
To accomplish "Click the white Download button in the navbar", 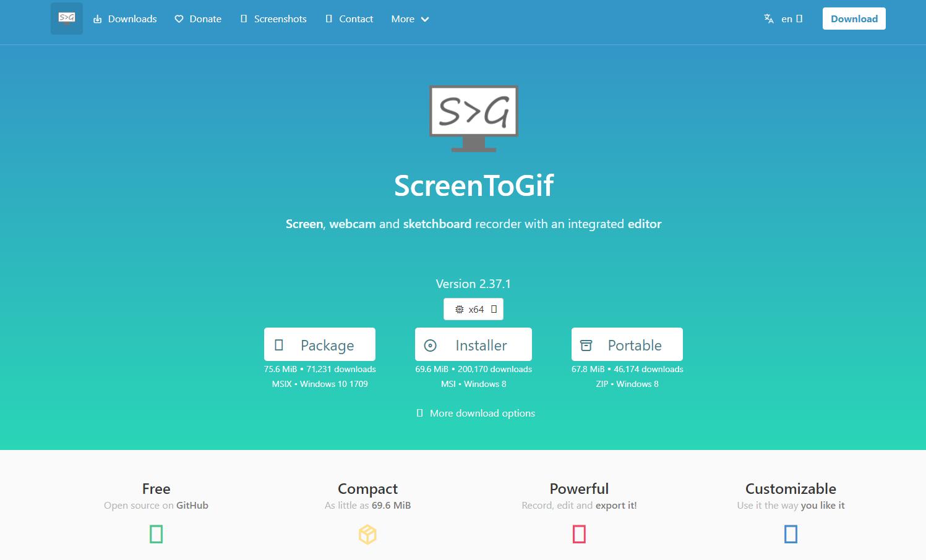I will click(854, 19).
